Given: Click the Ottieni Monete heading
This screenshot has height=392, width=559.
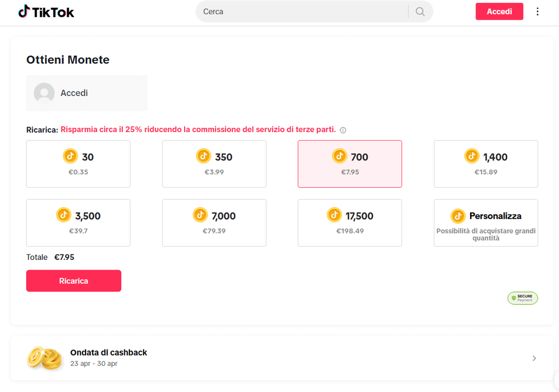Looking at the screenshot, I should pos(68,60).
